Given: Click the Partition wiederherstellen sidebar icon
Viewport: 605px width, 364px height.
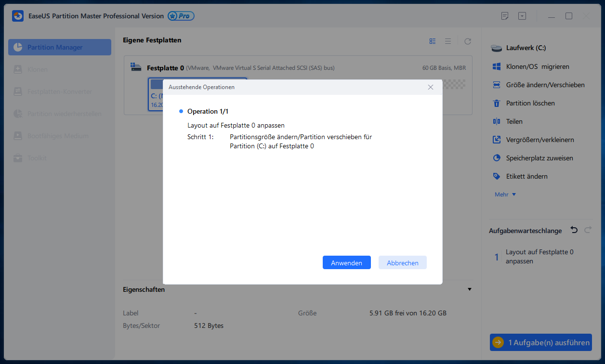Looking at the screenshot, I should tap(18, 114).
